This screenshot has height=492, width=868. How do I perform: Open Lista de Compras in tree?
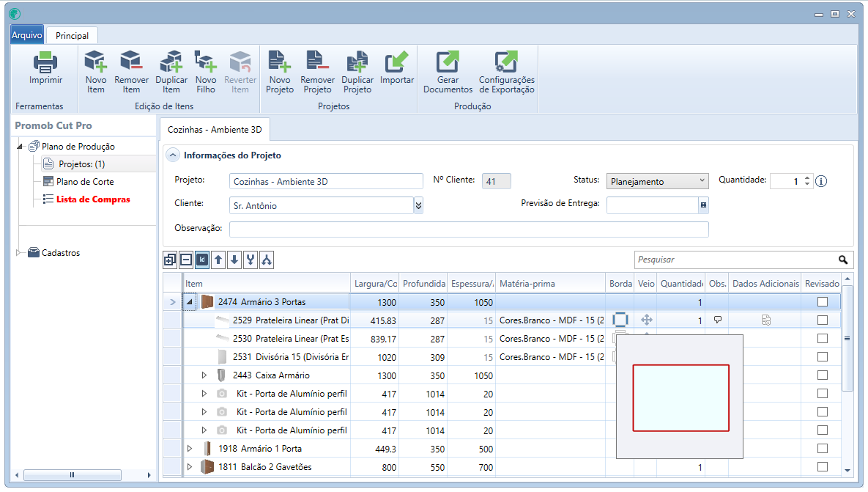93,199
